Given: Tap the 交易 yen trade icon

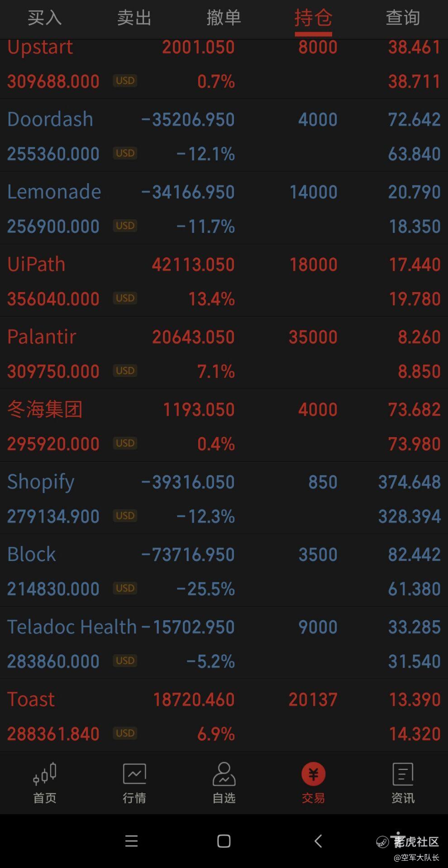Looking at the screenshot, I should click(313, 774).
